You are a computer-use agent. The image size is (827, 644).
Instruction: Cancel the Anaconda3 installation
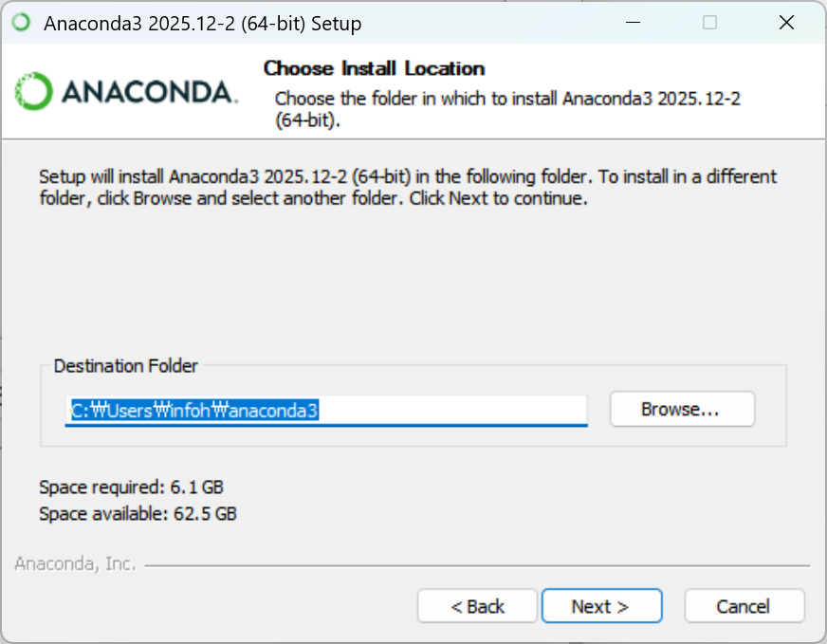coord(744,606)
